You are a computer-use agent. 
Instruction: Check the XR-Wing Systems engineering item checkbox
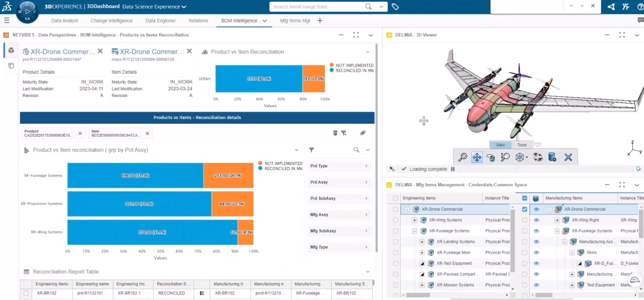click(395, 220)
